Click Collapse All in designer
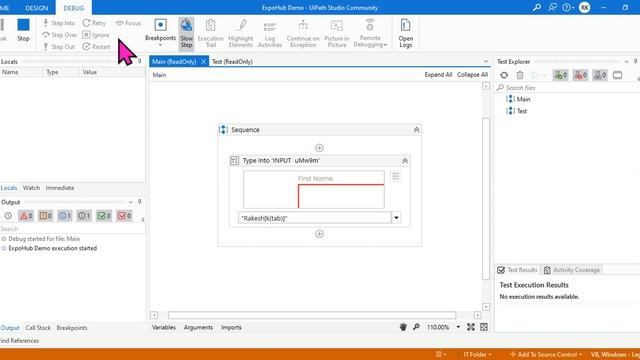 coord(472,75)
